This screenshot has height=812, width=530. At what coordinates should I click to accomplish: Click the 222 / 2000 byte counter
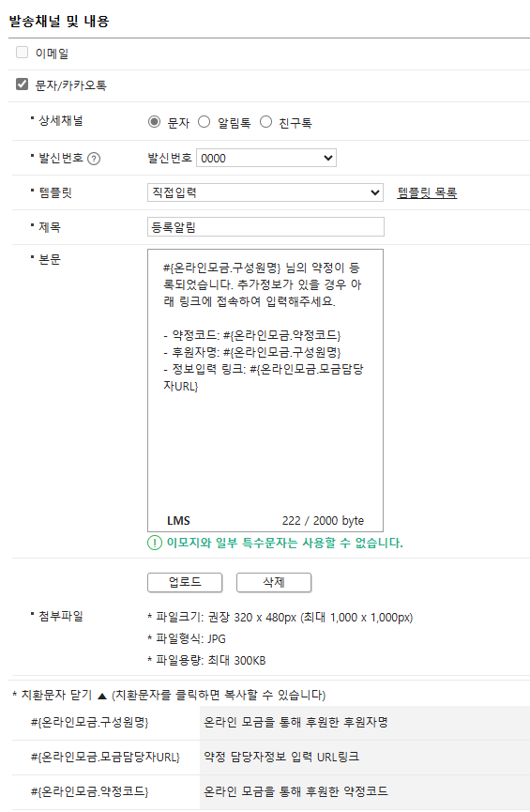(x=323, y=521)
